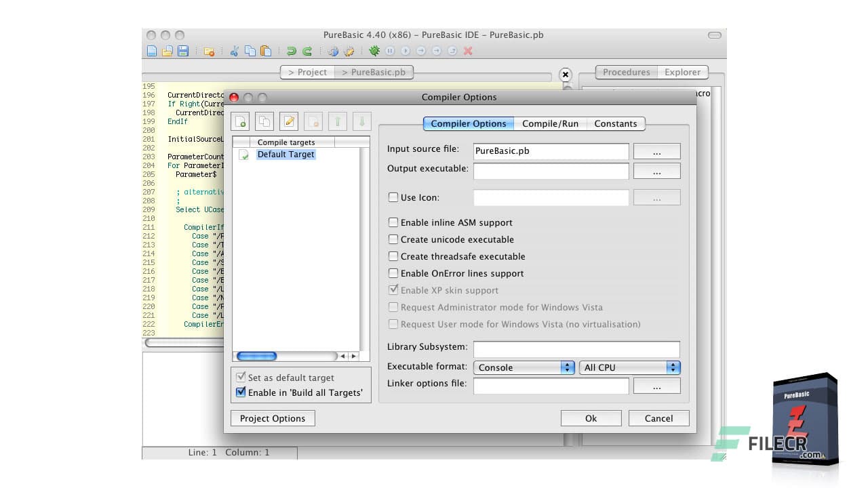Check Create threadsafe executable

[393, 256]
